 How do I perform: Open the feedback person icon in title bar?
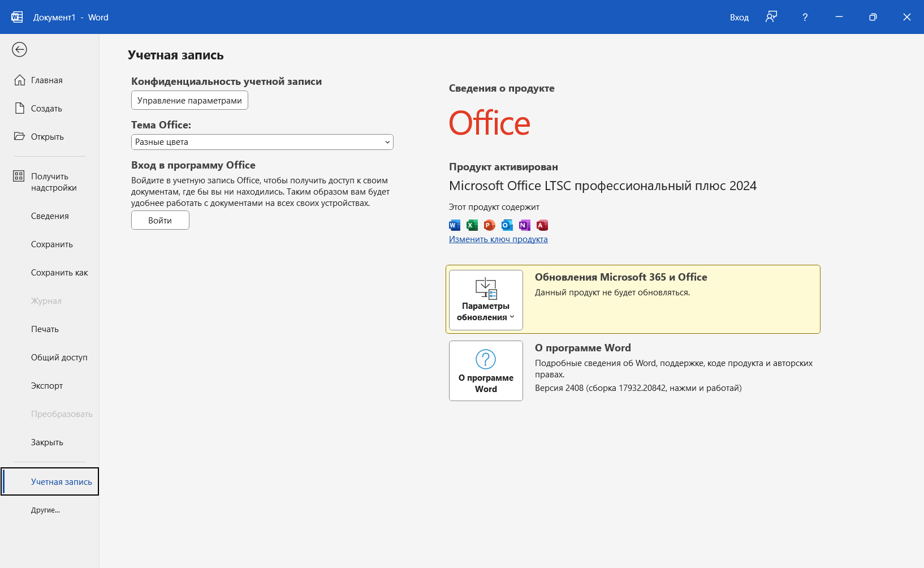point(771,17)
